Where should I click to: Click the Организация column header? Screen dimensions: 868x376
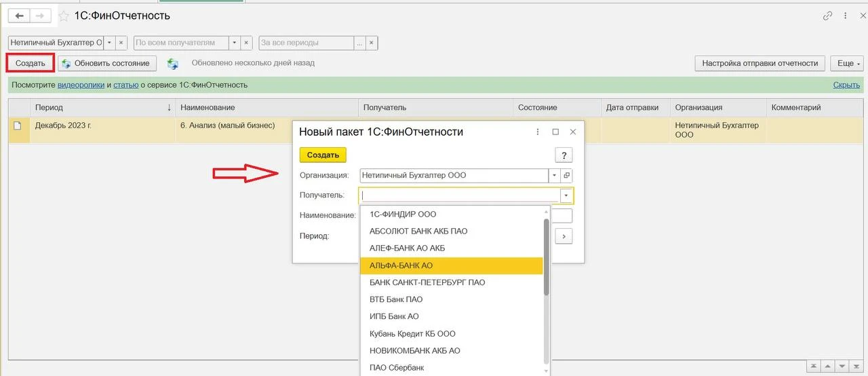pyautogui.click(x=718, y=107)
